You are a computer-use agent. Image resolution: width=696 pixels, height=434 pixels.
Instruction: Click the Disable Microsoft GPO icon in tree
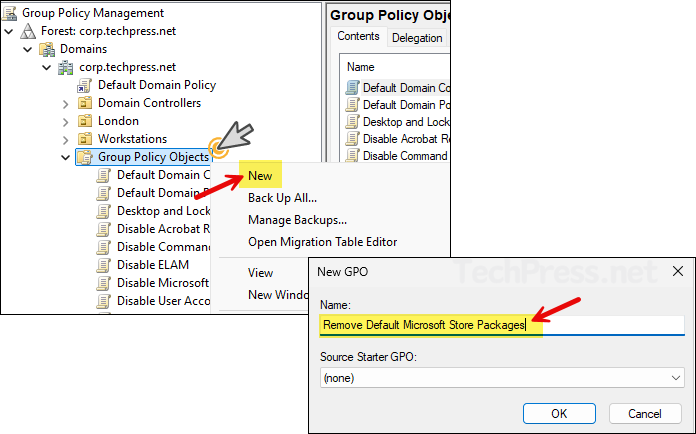point(103,283)
